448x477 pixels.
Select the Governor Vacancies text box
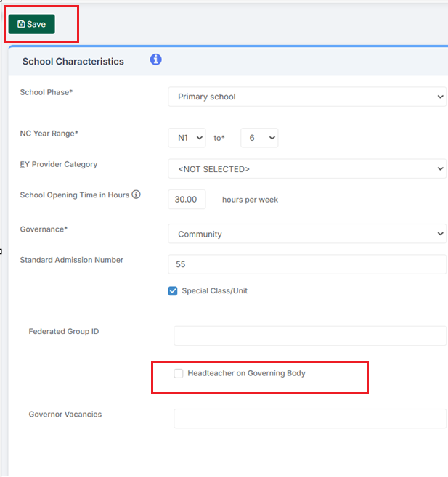tap(309, 419)
